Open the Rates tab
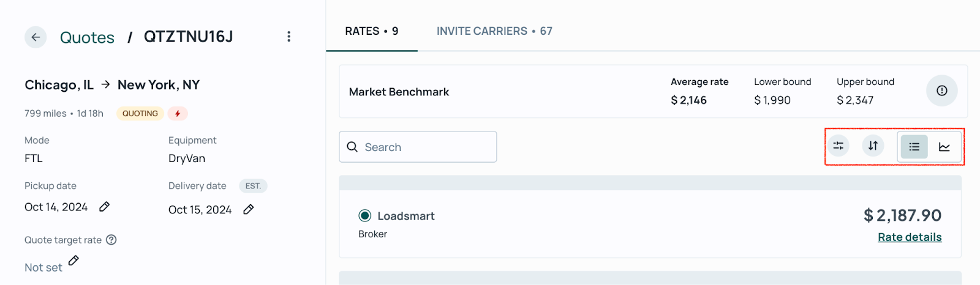The height and width of the screenshot is (285, 980). point(371,31)
